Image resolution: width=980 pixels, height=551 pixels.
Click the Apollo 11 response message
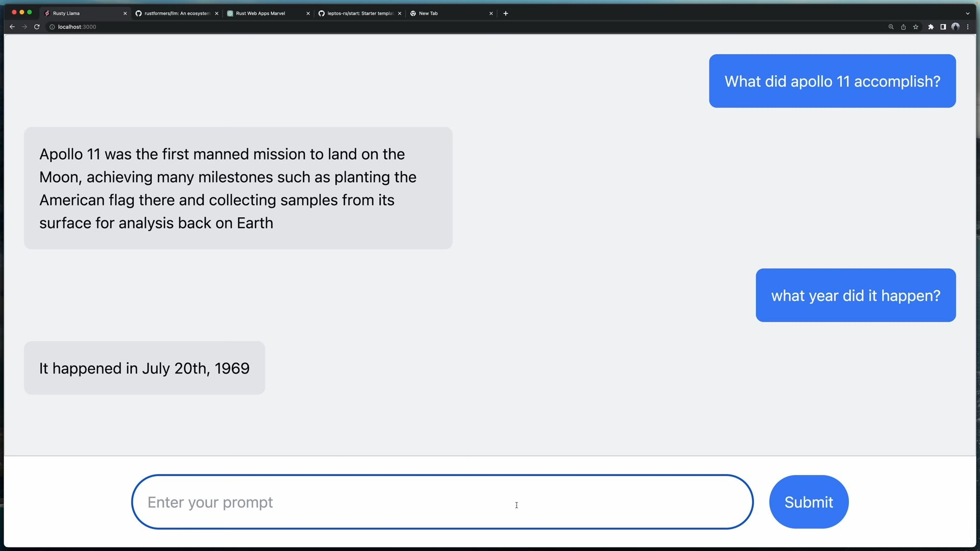point(238,188)
